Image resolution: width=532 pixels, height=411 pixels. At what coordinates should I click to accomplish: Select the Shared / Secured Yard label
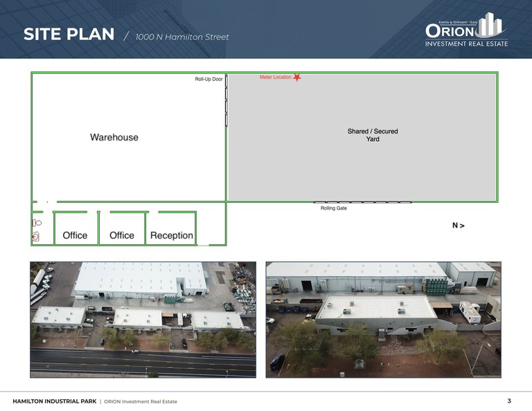(373, 135)
